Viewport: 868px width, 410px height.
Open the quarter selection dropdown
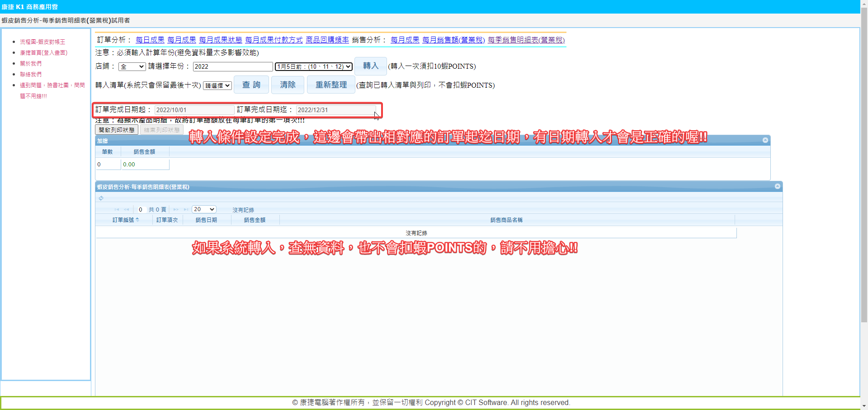pos(314,67)
